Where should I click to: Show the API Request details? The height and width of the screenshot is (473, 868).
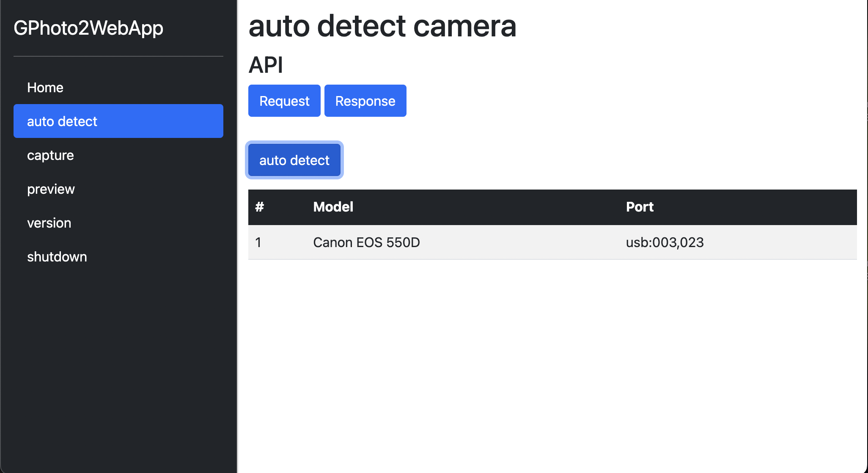284,101
